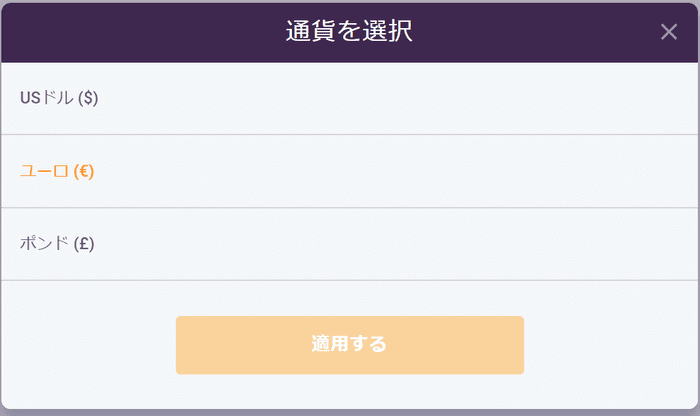This screenshot has width=700, height=416.
Task: Pick the Pound (£) currency option
Action: 57,243
